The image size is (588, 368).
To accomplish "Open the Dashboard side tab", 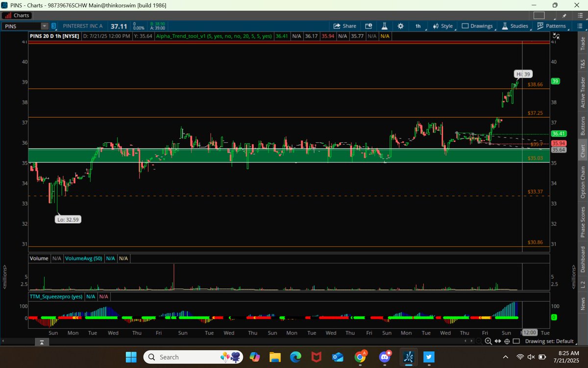I will pos(583,259).
